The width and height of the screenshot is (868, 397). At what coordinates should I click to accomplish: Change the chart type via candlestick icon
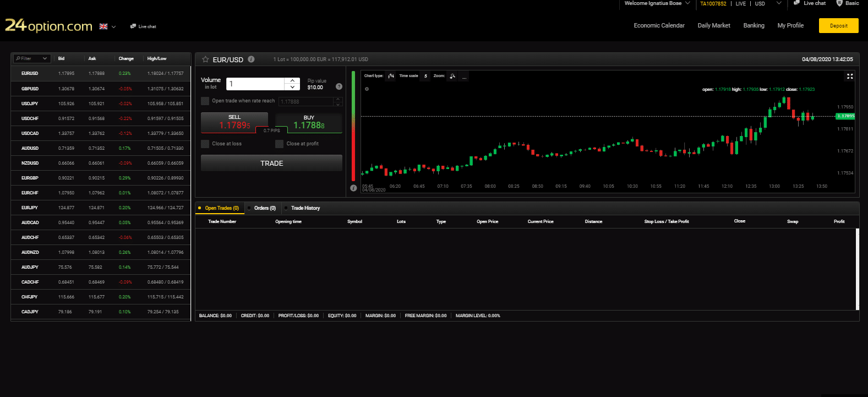[x=391, y=76]
